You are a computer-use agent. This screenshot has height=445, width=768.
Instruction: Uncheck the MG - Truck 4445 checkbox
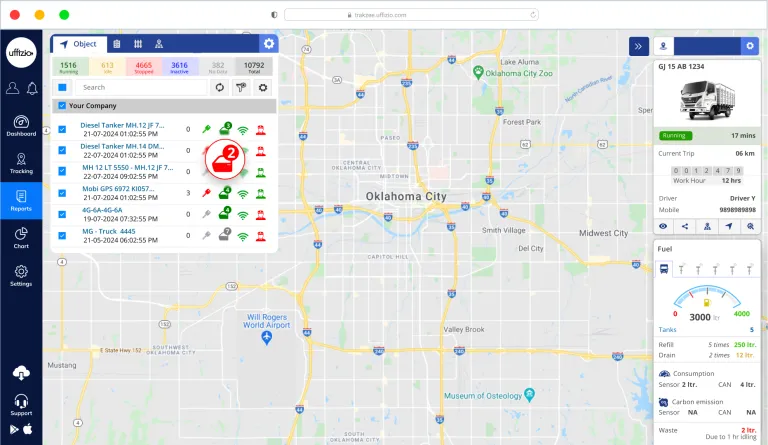tap(62, 235)
